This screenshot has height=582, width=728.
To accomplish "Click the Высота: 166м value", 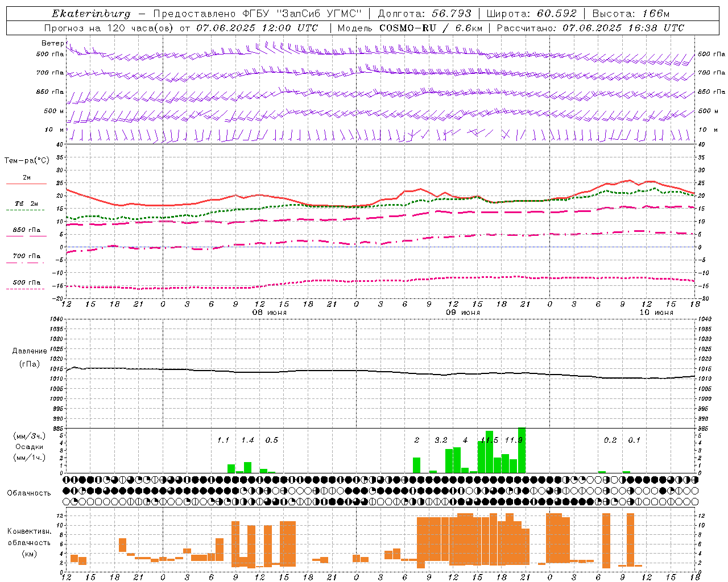I will [631, 14].
